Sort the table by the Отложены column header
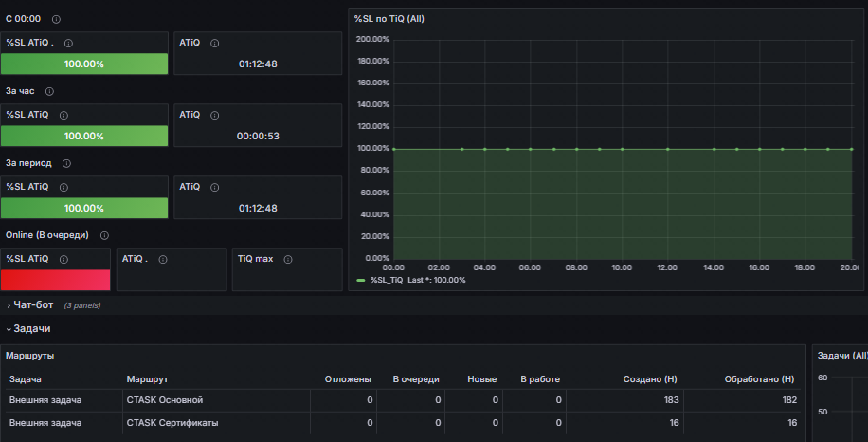 (x=348, y=379)
